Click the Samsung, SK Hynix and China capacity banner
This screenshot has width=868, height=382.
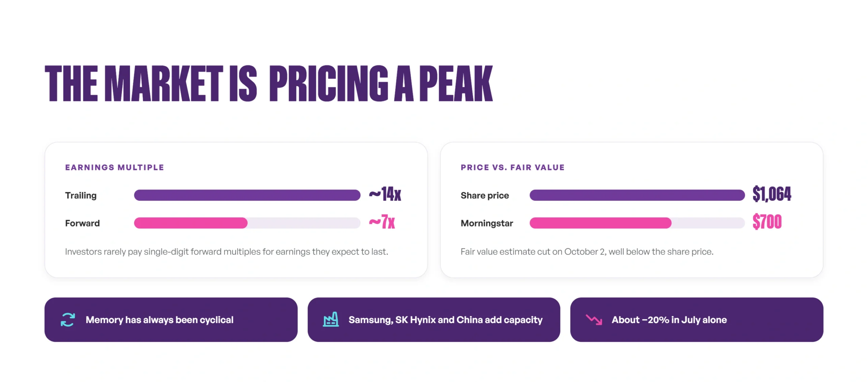point(434,319)
